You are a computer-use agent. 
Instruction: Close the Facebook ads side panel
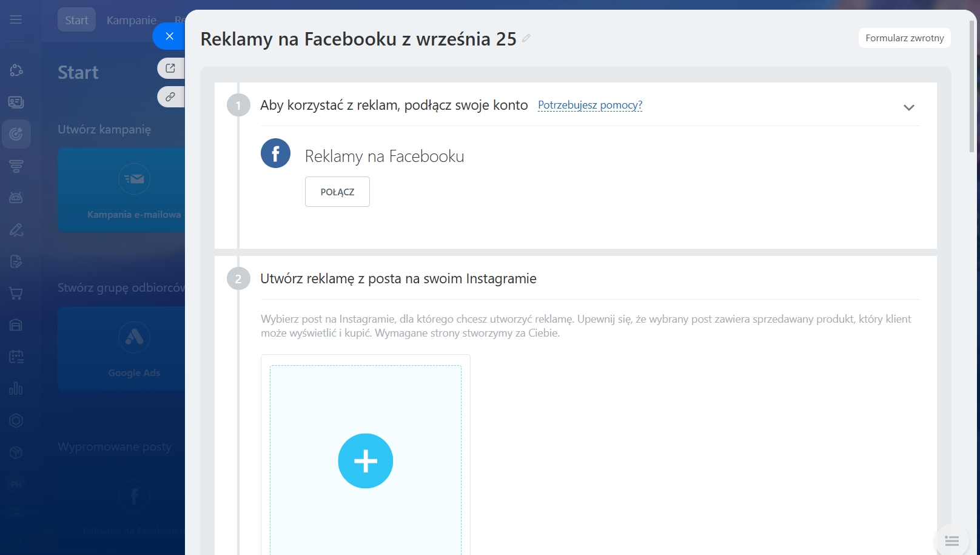(x=169, y=36)
